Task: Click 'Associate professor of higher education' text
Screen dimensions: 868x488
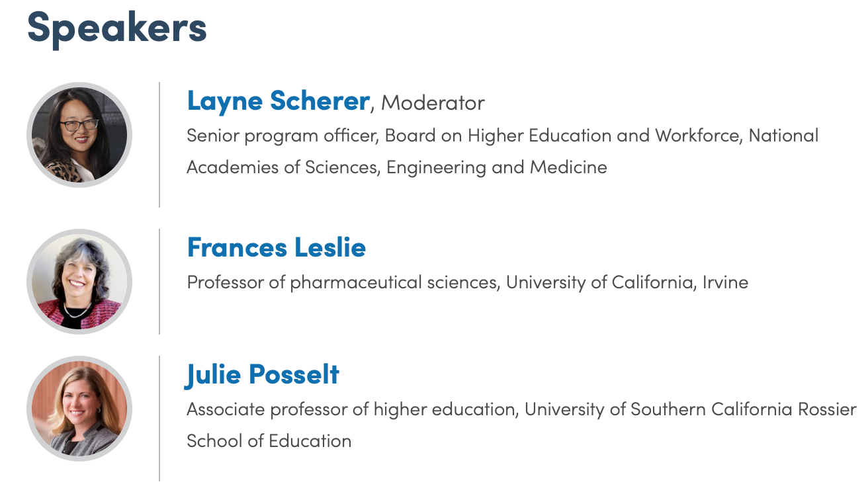Action: click(351, 409)
